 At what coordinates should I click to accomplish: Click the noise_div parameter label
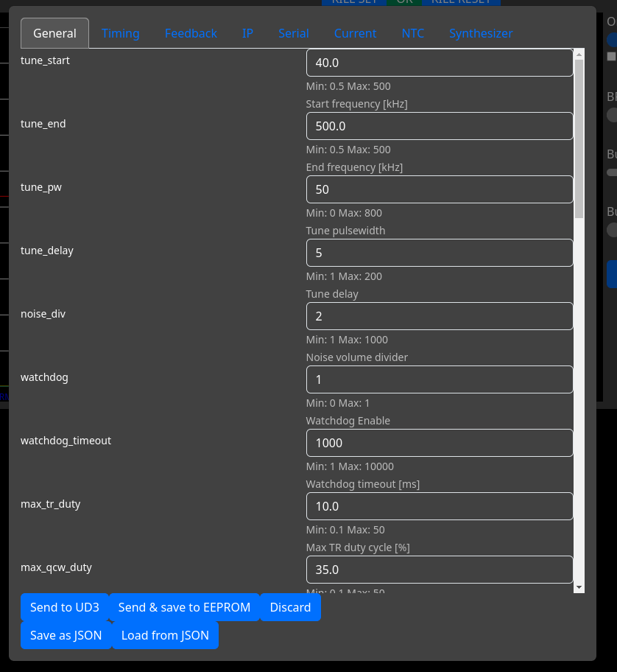coord(43,314)
